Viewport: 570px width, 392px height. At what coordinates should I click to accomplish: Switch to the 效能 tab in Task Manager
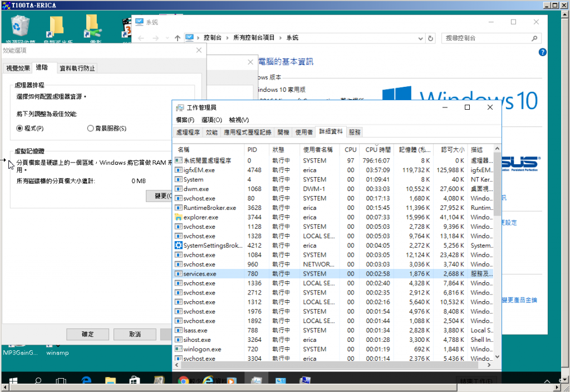(212, 133)
